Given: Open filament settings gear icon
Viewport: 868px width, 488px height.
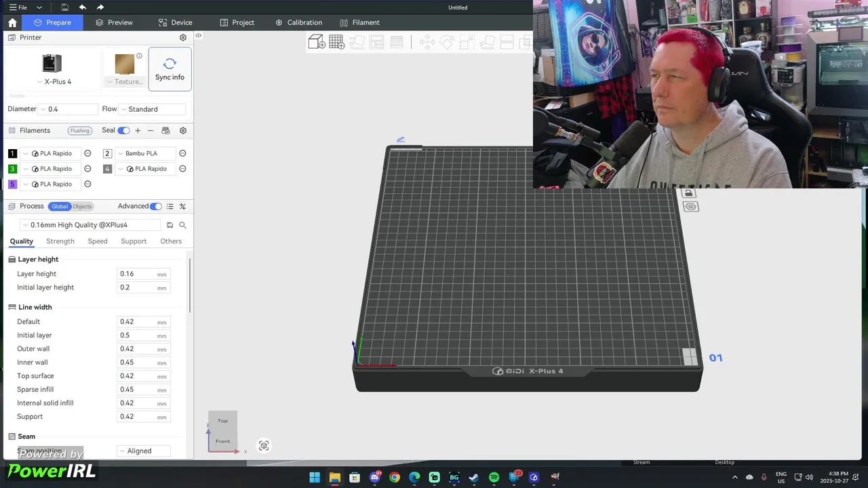Looking at the screenshot, I should point(182,130).
